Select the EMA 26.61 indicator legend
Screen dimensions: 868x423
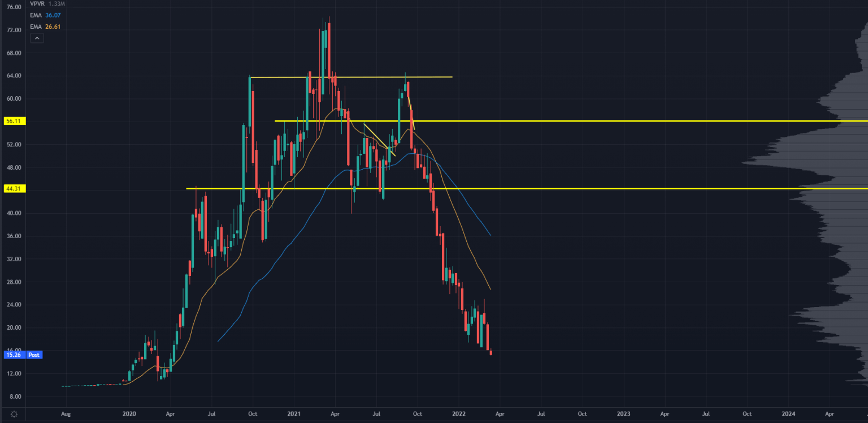pyautogui.click(x=45, y=26)
